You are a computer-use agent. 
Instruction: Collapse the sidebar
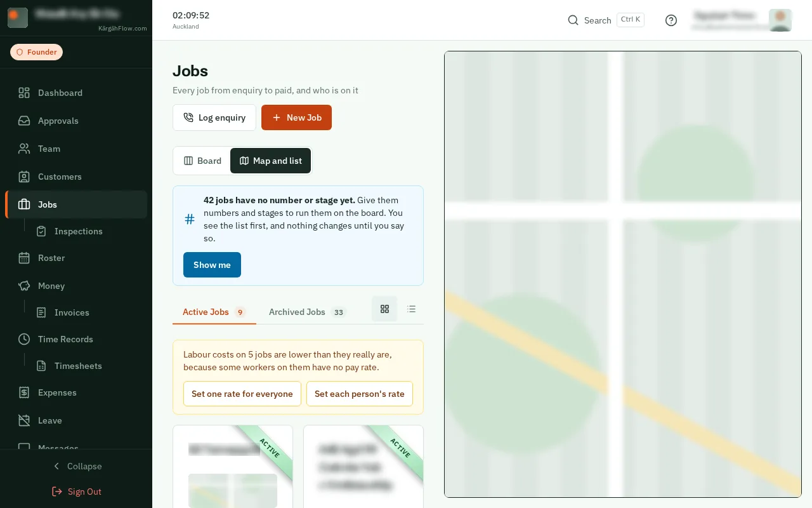click(76, 466)
